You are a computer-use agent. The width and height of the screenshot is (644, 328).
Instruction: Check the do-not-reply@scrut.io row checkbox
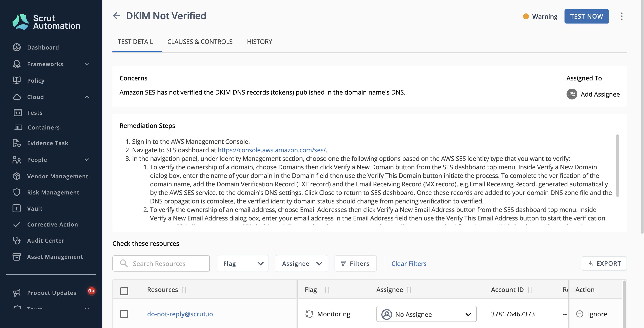click(124, 314)
